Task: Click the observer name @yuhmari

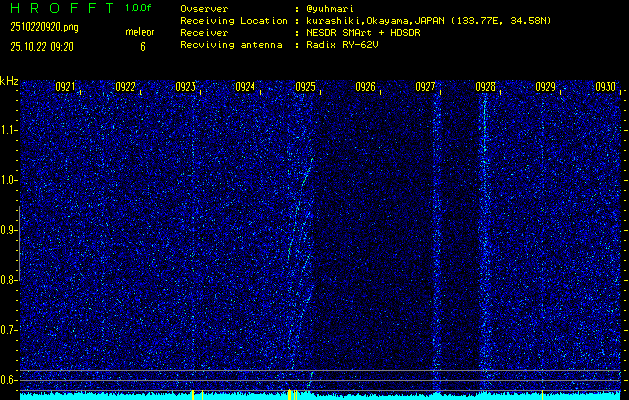Action: 330,9
